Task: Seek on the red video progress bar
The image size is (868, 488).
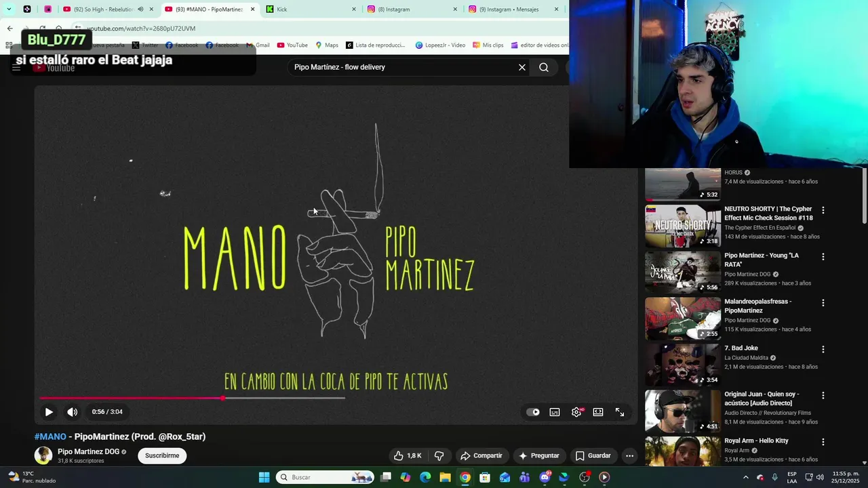Action: click(132, 398)
